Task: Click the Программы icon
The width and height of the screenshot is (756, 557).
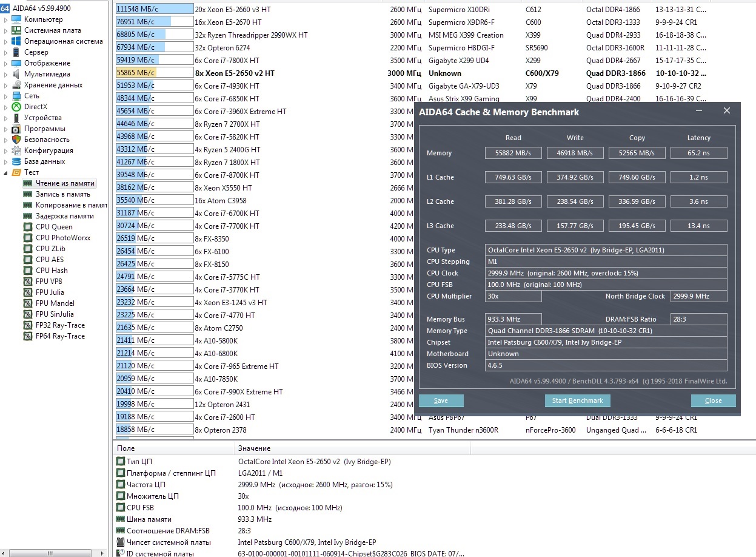Action: click(16, 129)
